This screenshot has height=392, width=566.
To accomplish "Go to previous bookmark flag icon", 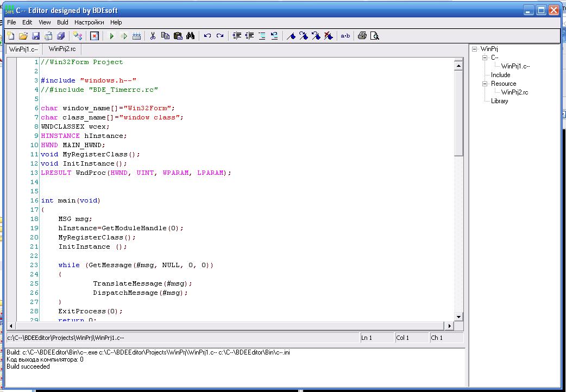I will point(316,36).
